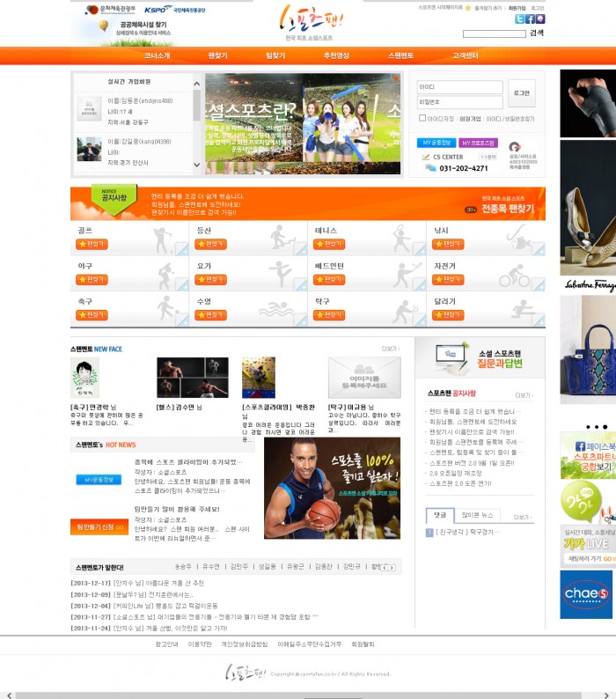This screenshot has width=616, height=699.
Task: Expand 다보기 in the 스팬멘토 NEW FACE section
Action: click(x=390, y=349)
